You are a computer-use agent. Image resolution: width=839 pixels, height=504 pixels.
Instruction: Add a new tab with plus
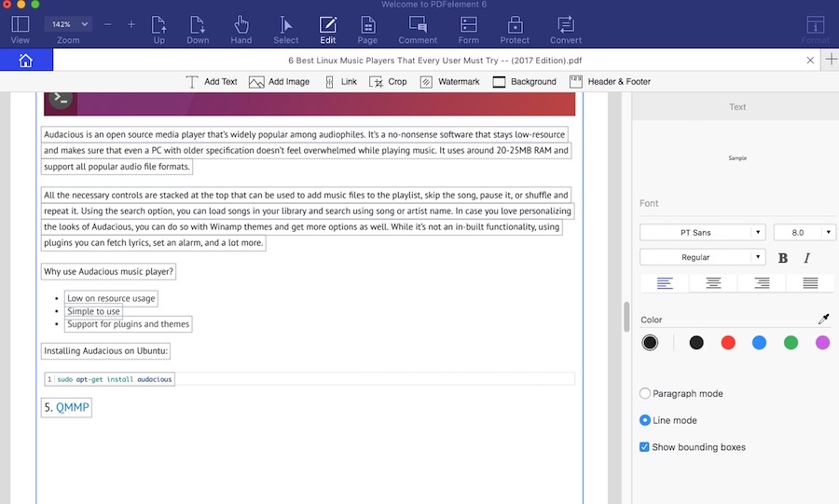(831, 60)
